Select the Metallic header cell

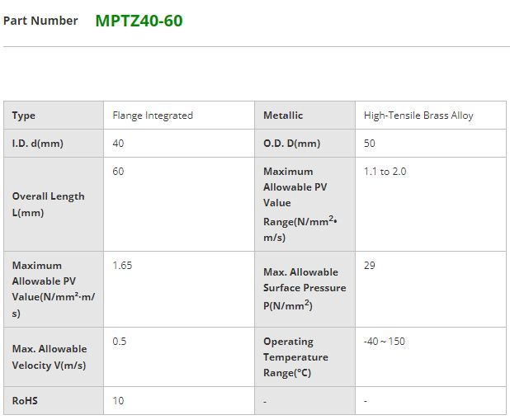click(x=283, y=116)
